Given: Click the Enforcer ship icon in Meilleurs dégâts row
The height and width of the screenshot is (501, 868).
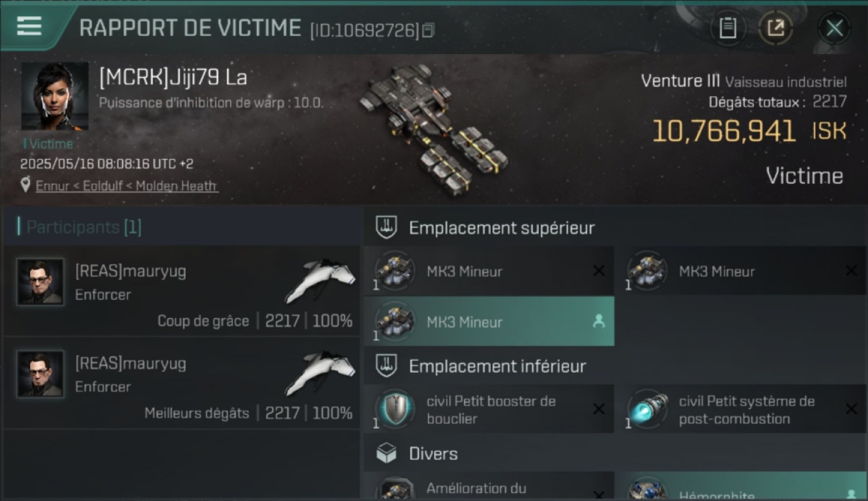Looking at the screenshot, I should pos(319,373).
